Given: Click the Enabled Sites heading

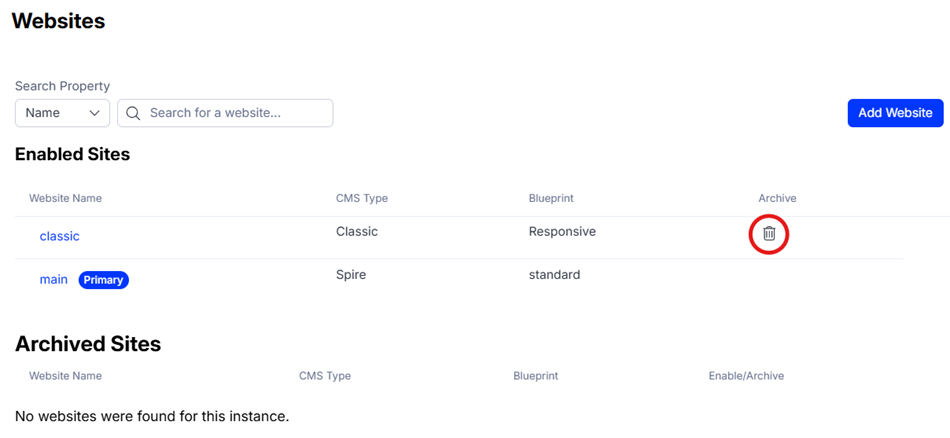Looking at the screenshot, I should tap(72, 154).
